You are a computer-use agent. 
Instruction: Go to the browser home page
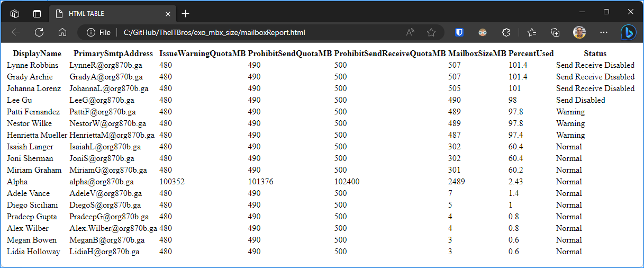[x=62, y=32]
